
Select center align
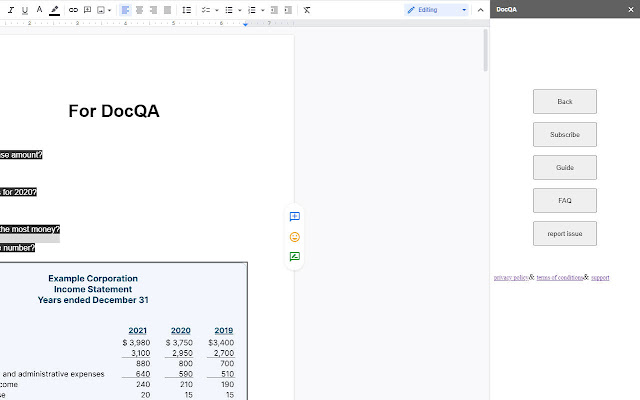tap(140, 10)
